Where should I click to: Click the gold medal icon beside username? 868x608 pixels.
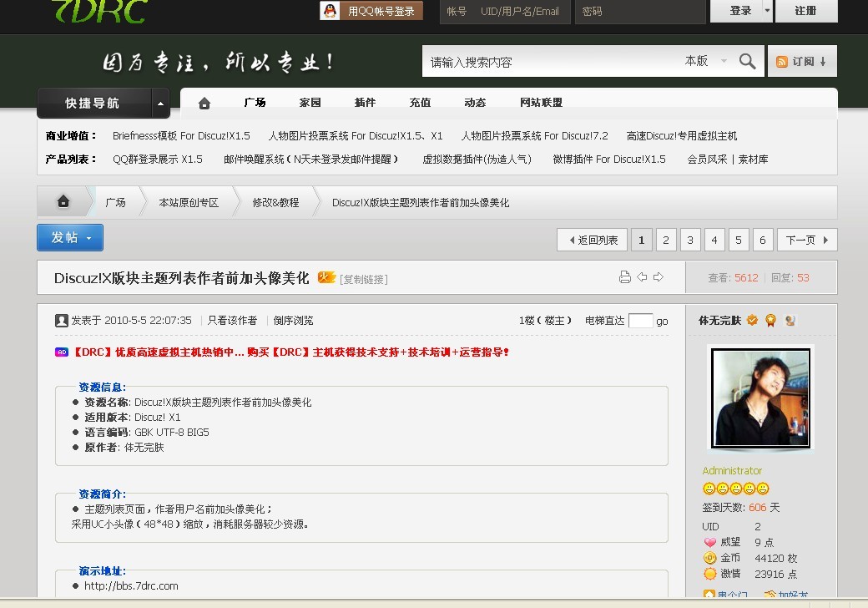pos(770,320)
